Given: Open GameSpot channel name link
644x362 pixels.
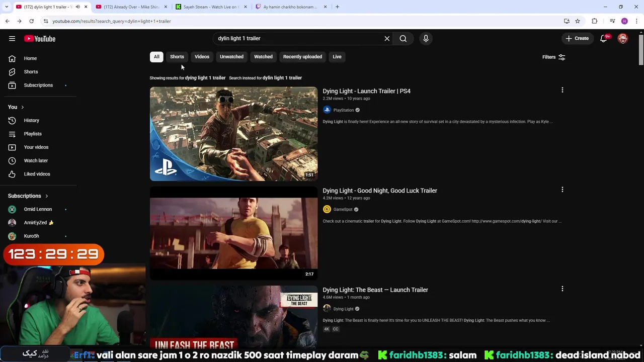Looking at the screenshot, I should click(x=343, y=210).
